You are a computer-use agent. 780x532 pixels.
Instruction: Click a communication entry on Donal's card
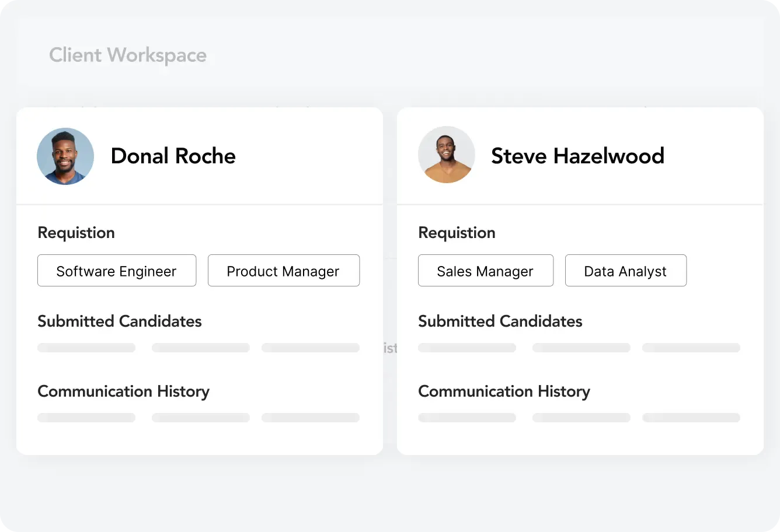(x=86, y=417)
